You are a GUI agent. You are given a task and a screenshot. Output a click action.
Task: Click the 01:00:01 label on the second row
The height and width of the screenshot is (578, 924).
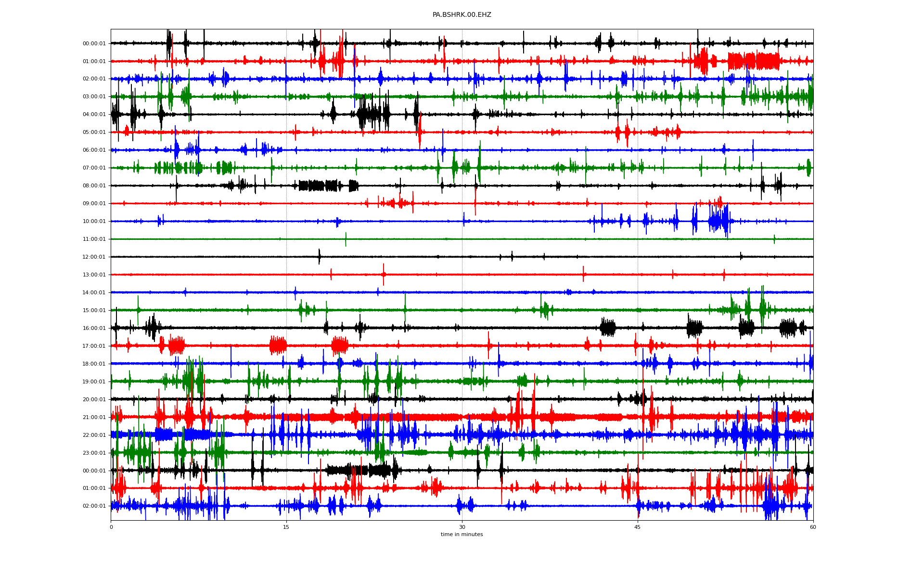[x=94, y=62]
